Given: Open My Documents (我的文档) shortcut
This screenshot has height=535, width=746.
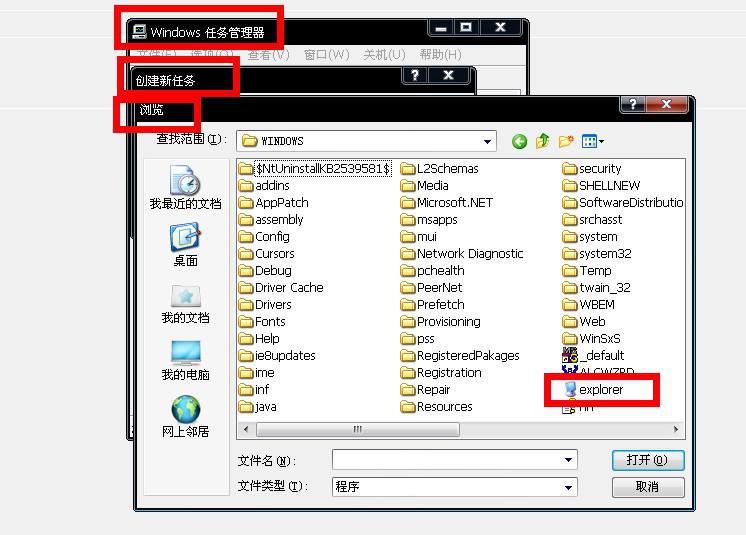Looking at the screenshot, I should tap(186, 304).
